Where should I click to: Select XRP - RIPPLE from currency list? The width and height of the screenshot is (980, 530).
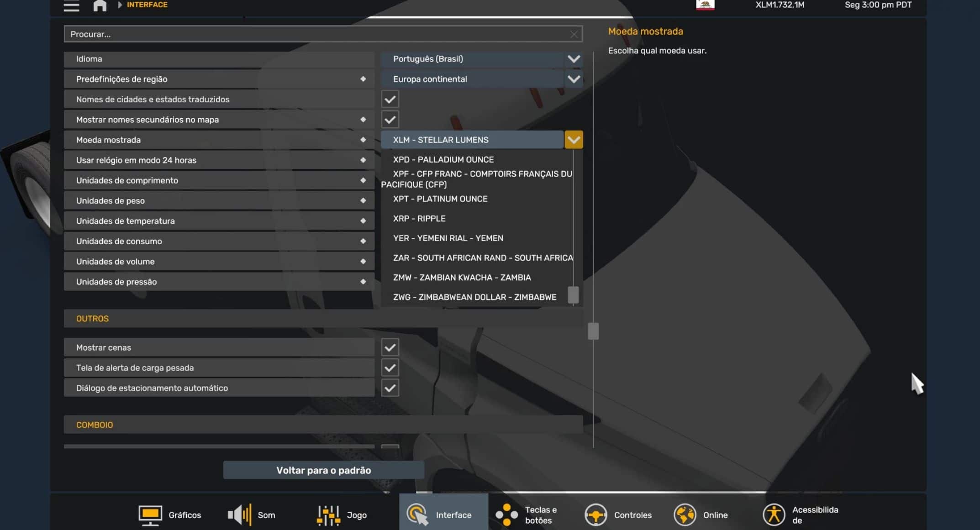419,219
